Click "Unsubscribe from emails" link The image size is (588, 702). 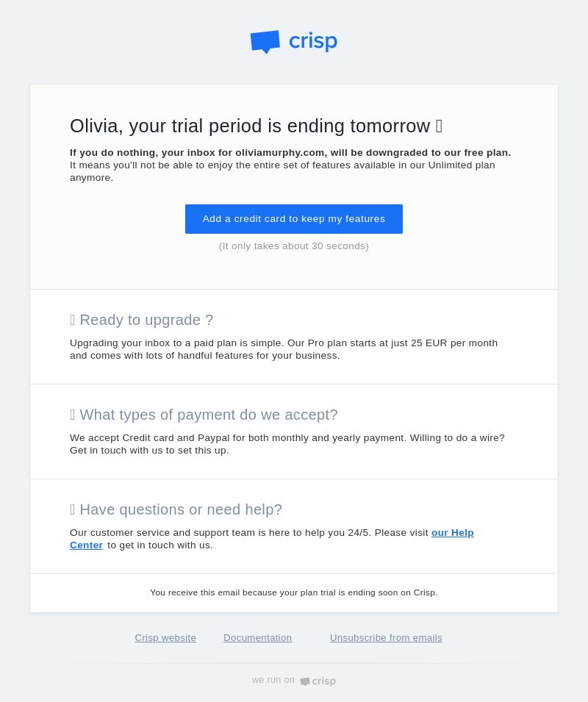[x=386, y=638]
